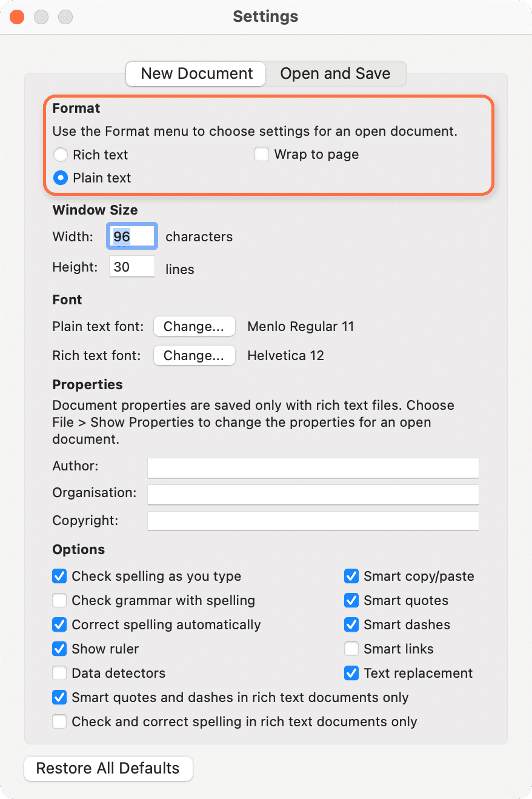
Task: Click inside the Author field
Action: pos(313,467)
